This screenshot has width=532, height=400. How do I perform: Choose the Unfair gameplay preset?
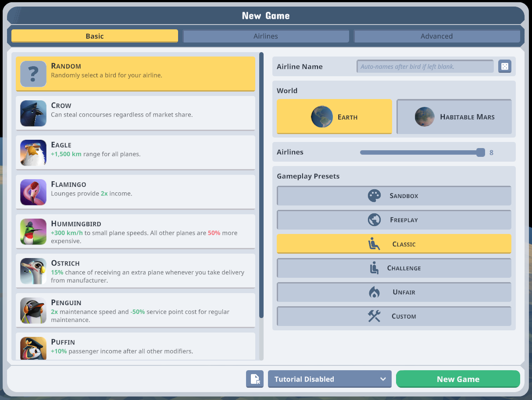[394, 292]
